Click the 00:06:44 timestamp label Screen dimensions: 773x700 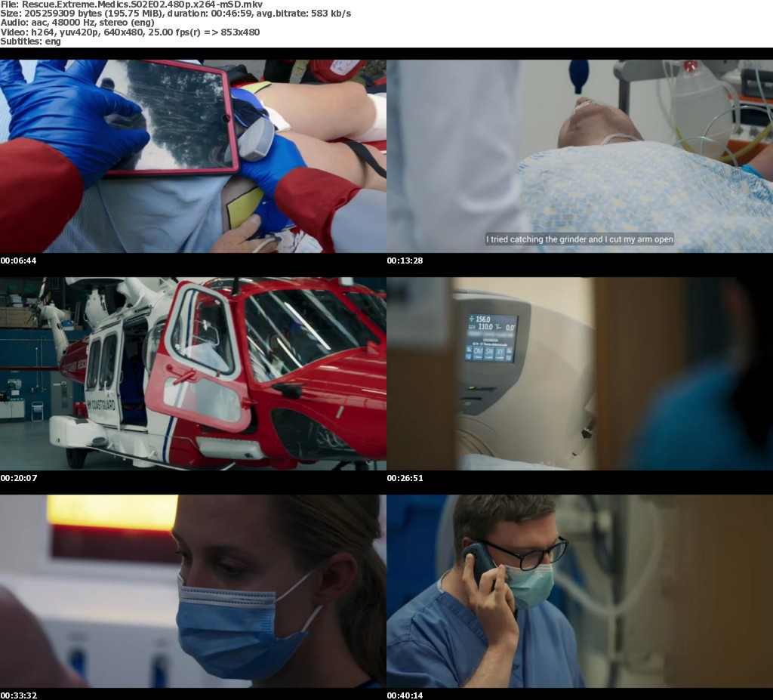click(x=19, y=261)
